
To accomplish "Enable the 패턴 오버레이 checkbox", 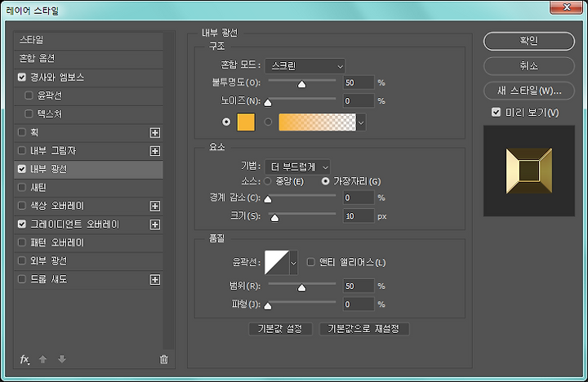I will 22,242.
